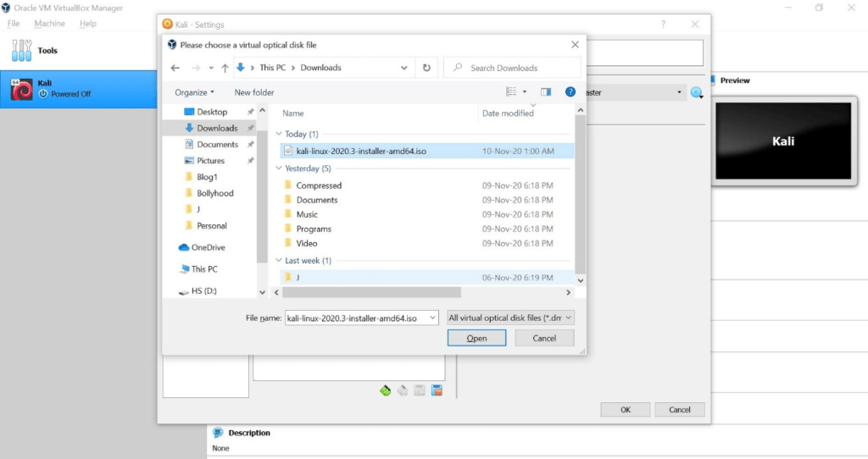This screenshot has height=459, width=868.
Task: Open the file type filter dropdown
Action: point(510,318)
